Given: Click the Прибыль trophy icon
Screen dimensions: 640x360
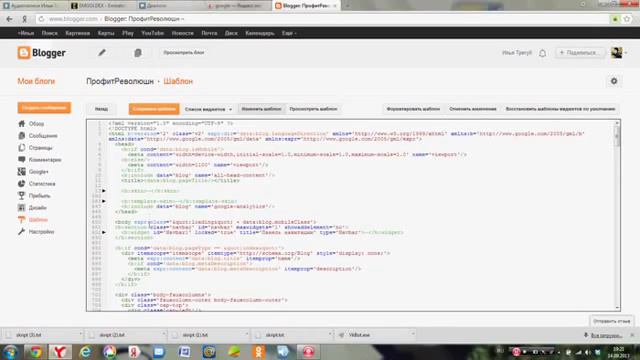Looking at the screenshot, I should (22, 196).
